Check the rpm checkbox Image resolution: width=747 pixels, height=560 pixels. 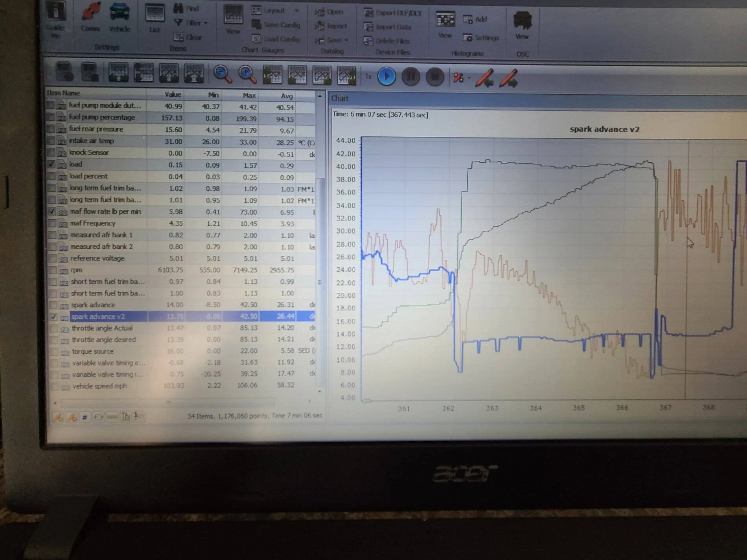tap(52, 270)
